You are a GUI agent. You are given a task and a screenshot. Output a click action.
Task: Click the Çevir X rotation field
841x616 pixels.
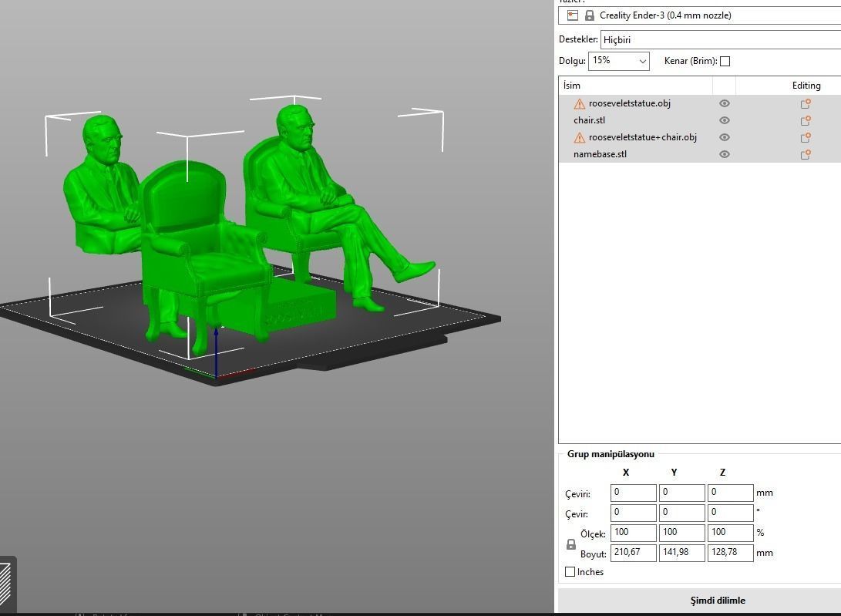point(634,513)
